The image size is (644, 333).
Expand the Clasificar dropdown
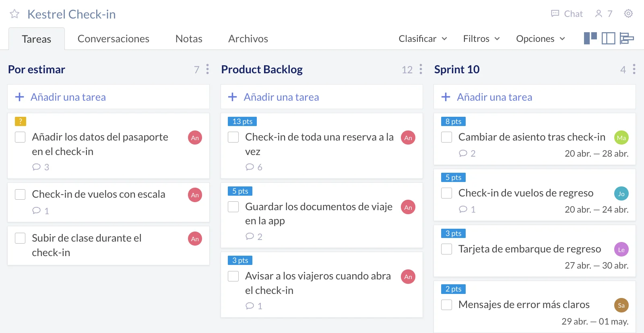tap(423, 39)
